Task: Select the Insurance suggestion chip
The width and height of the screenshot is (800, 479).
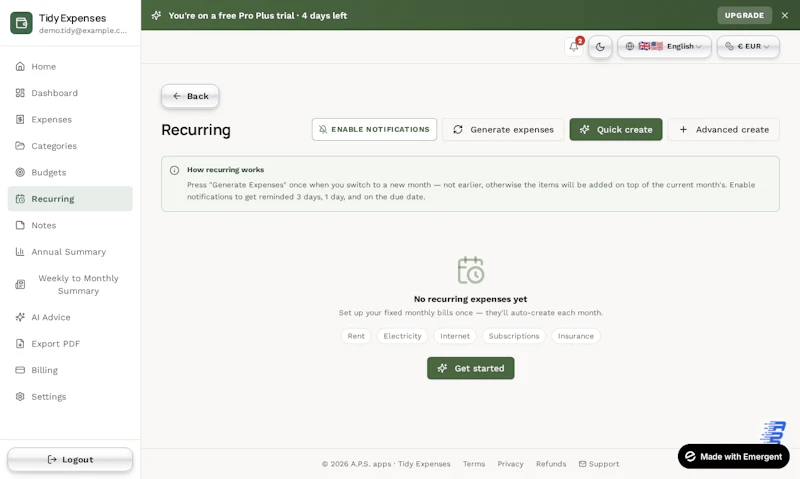Action: pos(576,336)
